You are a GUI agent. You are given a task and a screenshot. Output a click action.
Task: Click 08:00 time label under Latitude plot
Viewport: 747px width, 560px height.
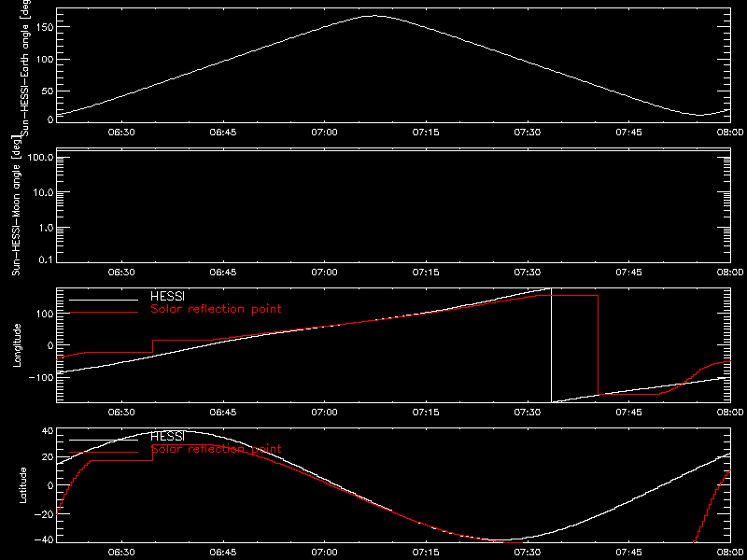point(730,553)
